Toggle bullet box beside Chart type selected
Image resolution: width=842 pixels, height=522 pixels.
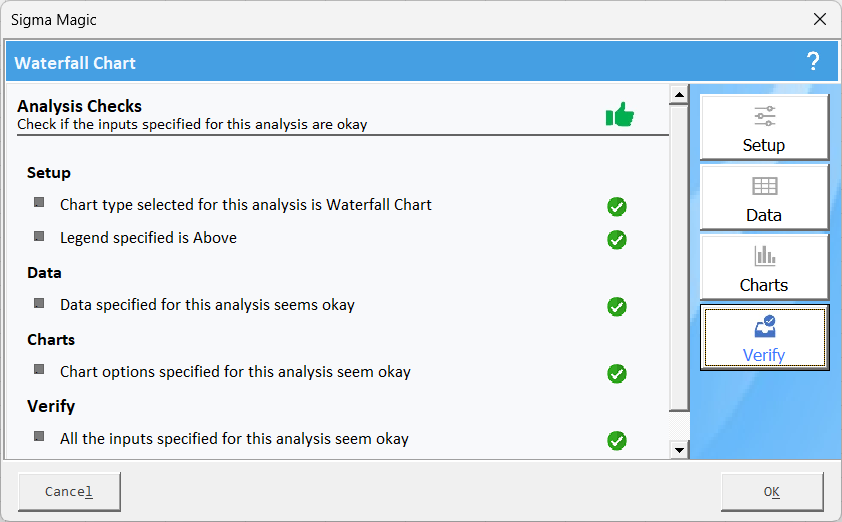(39, 202)
